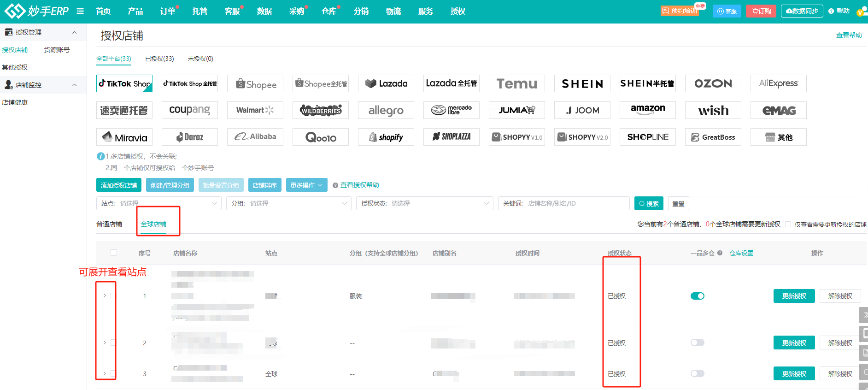Click the amazon platform logo
This screenshot has height=390, width=868.
[648, 110]
